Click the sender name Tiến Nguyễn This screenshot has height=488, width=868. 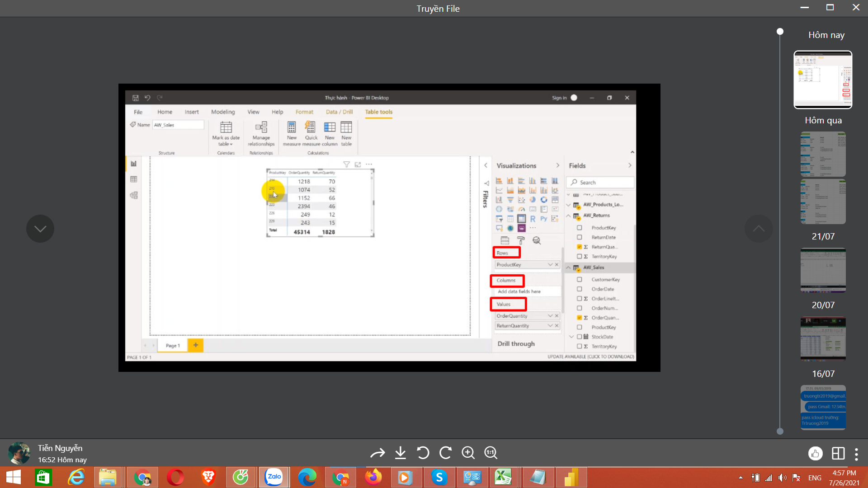pos(60,448)
